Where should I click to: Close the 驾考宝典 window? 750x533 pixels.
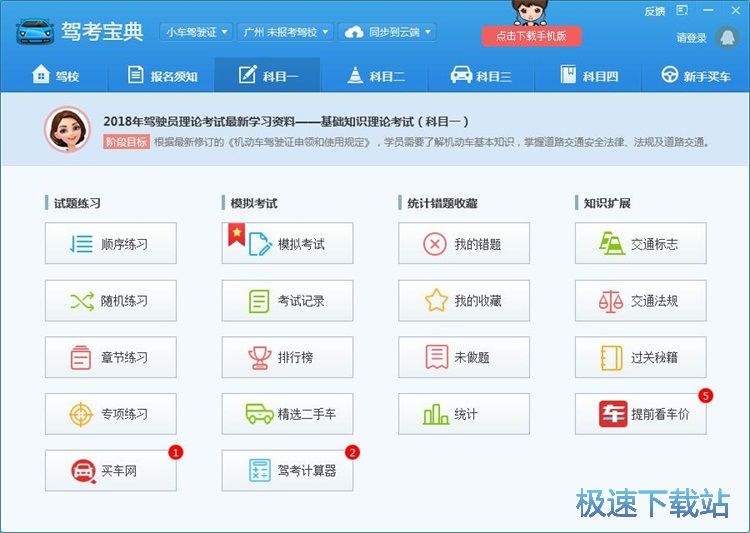pyautogui.click(x=736, y=10)
